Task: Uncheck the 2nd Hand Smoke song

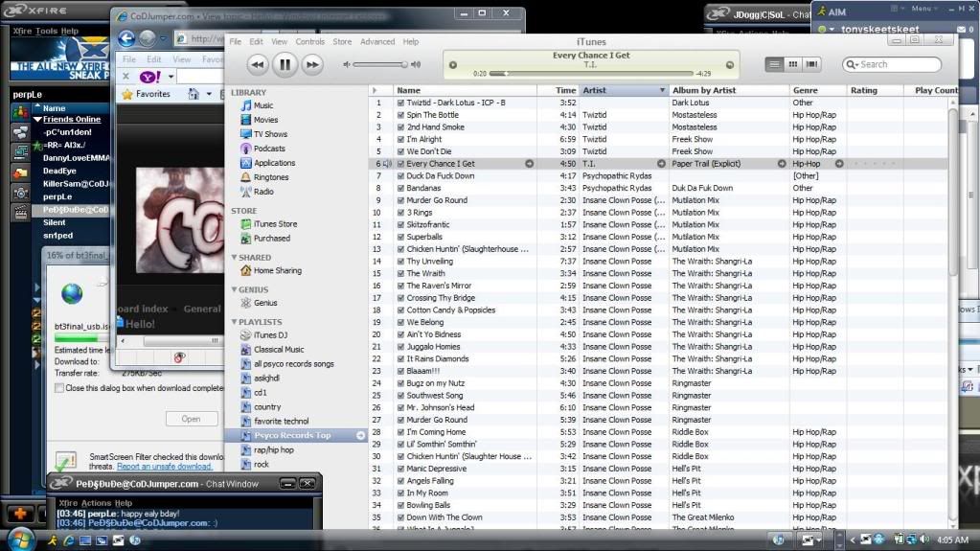Action: click(x=400, y=127)
